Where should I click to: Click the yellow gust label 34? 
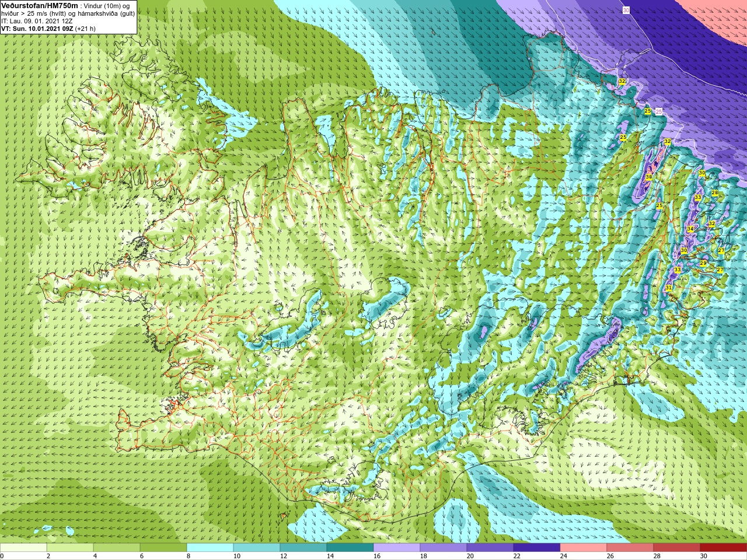(x=690, y=229)
